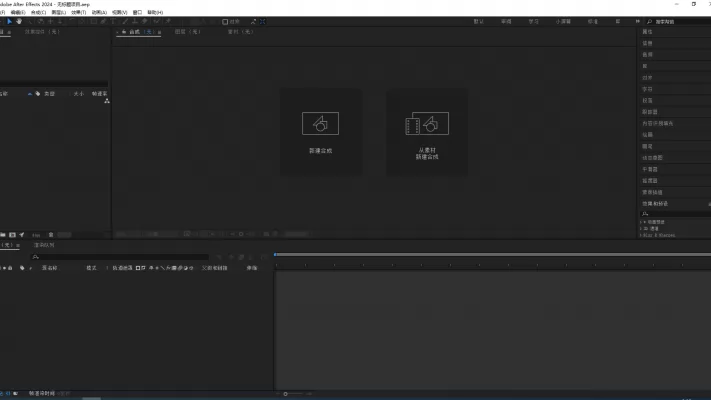Open the 效果(T) menu

(79, 13)
